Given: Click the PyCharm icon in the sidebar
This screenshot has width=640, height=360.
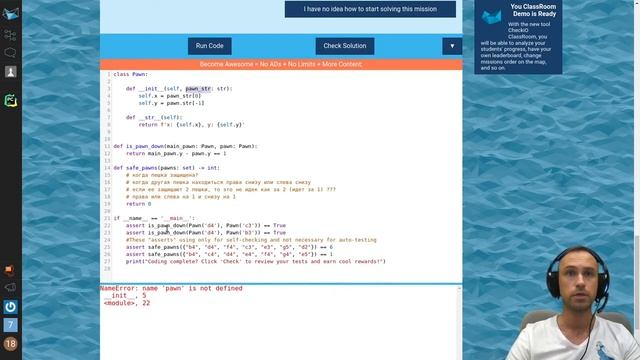Looking at the screenshot, I should click(x=11, y=100).
